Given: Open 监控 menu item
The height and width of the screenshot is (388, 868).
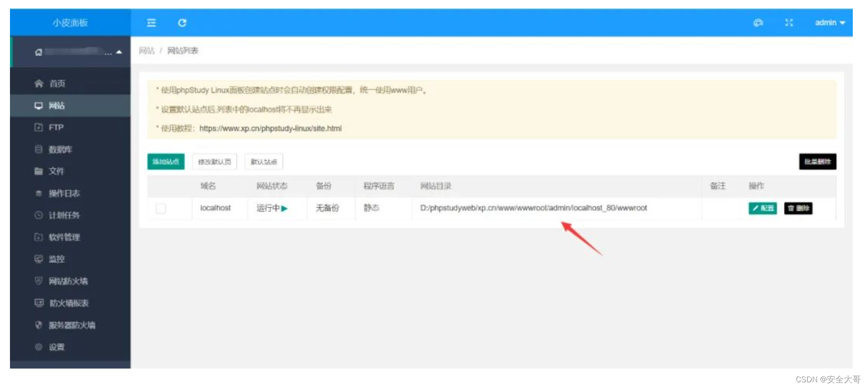Looking at the screenshot, I should pos(70,259).
